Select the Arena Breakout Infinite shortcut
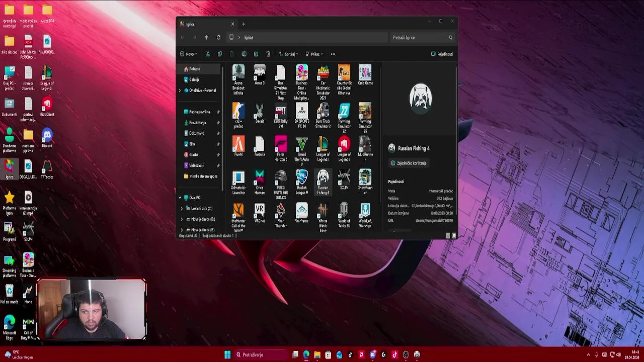This screenshot has width=644, height=362. tap(238, 80)
